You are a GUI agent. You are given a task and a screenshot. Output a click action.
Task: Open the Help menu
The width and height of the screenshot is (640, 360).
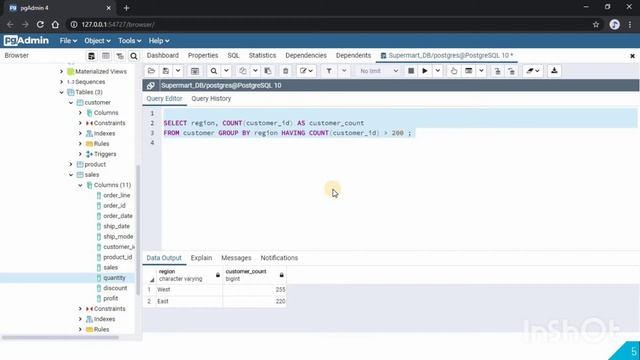[x=159, y=41]
